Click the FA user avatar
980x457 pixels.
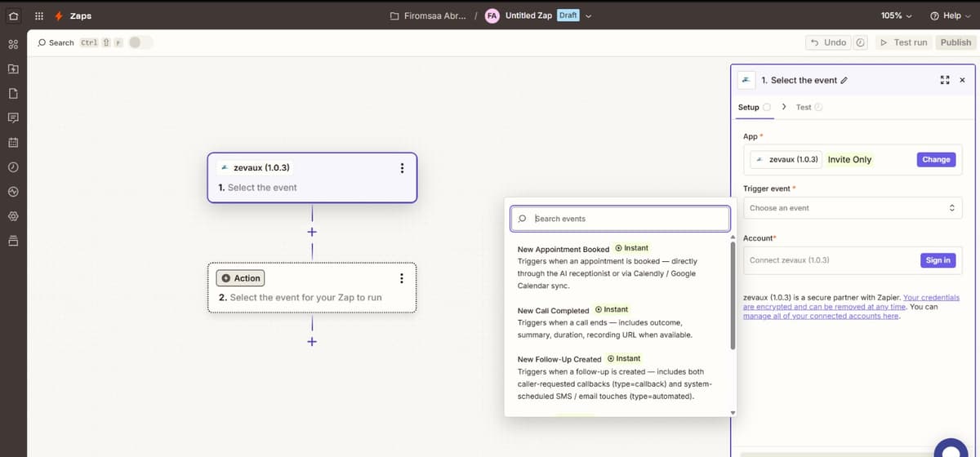[492, 16]
